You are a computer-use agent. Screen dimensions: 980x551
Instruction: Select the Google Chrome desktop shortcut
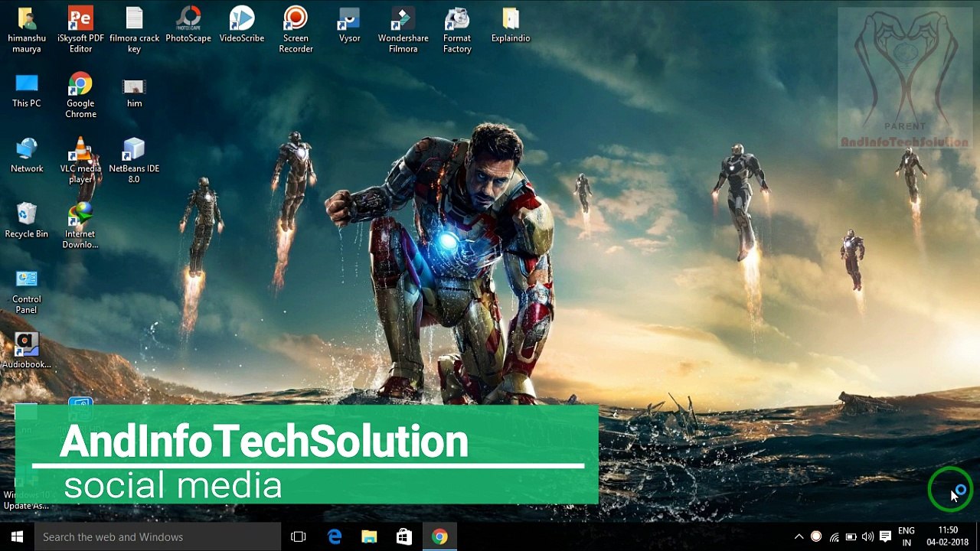[x=80, y=96]
